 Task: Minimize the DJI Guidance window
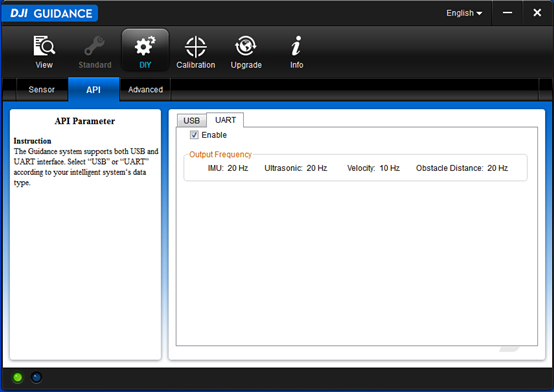tap(507, 13)
